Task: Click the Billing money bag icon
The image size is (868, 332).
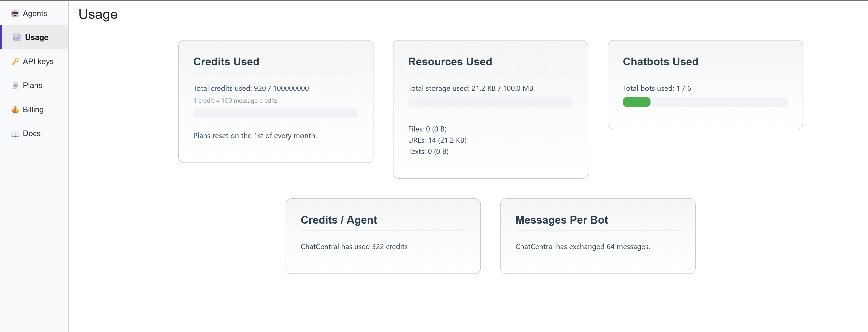Action: tap(15, 110)
